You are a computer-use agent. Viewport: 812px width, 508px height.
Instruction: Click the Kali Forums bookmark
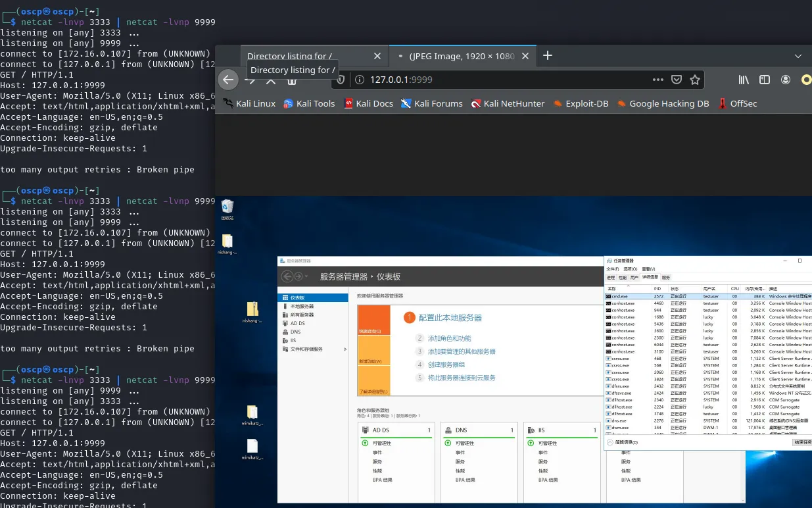(x=432, y=103)
